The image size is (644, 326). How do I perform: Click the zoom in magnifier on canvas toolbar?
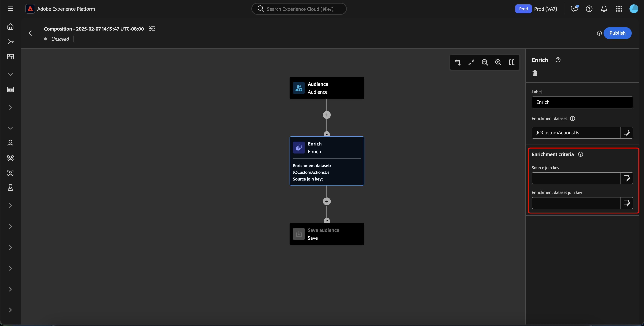pyautogui.click(x=498, y=62)
